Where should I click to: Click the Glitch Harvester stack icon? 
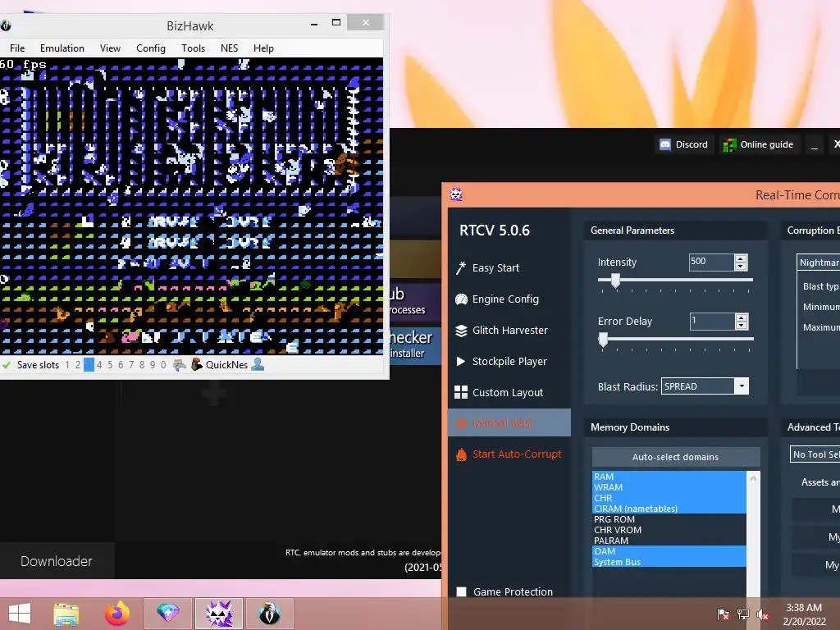pyautogui.click(x=461, y=330)
